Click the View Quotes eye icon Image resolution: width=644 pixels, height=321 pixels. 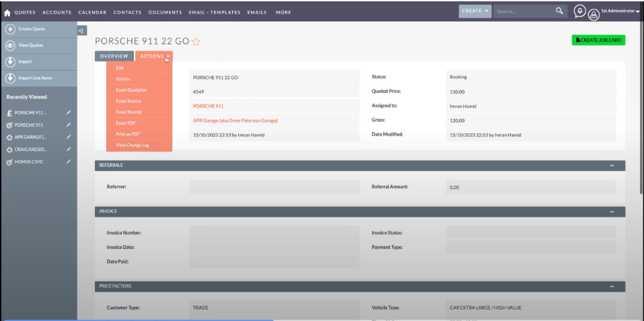10,45
